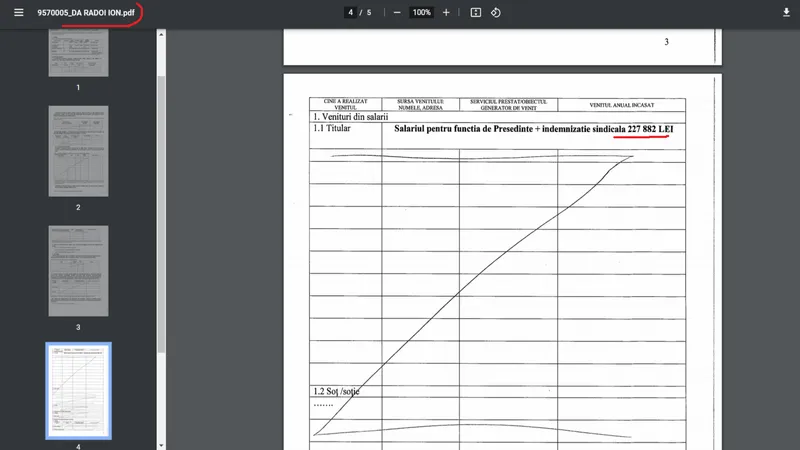Click the zoom in plus button
The width and height of the screenshot is (800, 450).
pyautogui.click(x=446, y=12)
